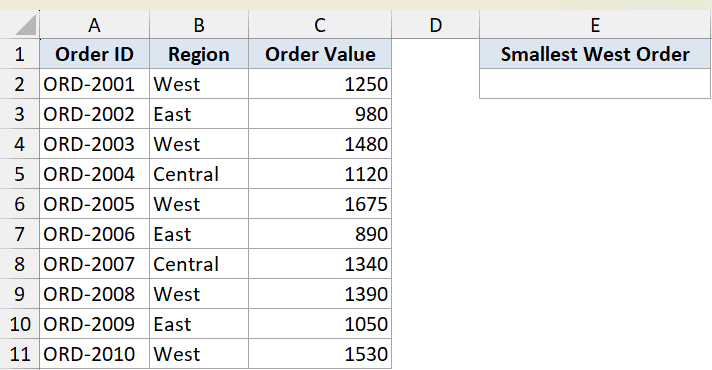The height and width of the screenshot is (370, 712).
Task: Click the Smallest West Order header cell
Action: pyautogui.click(x=595, y=54)
